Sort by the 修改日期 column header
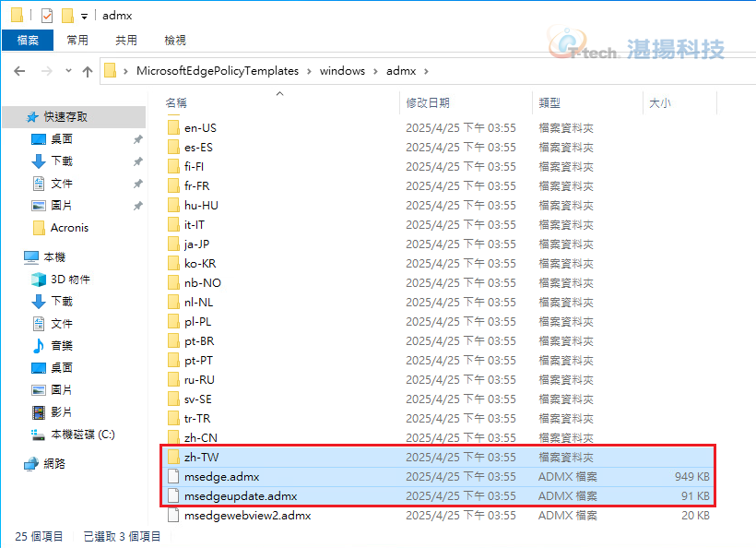Viewport: 756px width, 548px height. 428,102
